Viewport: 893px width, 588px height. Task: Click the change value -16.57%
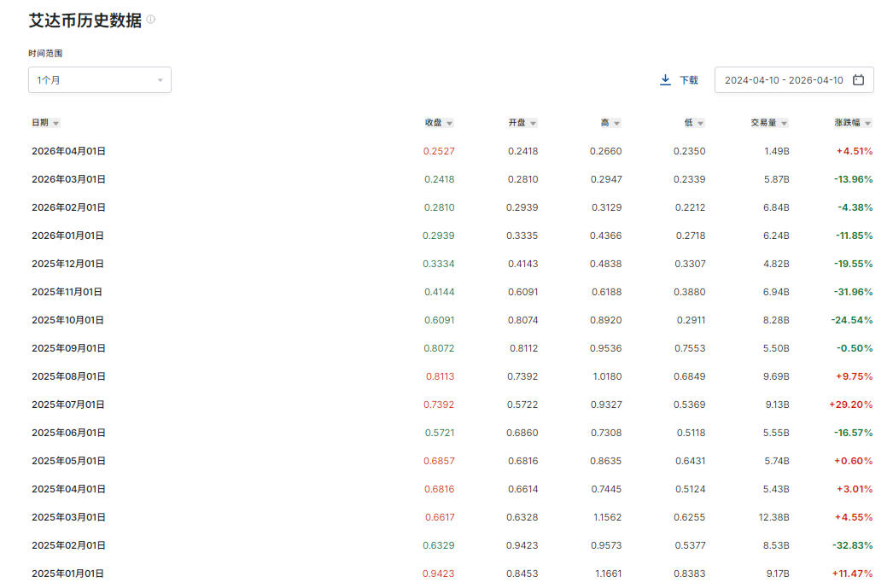coord(853,433)
